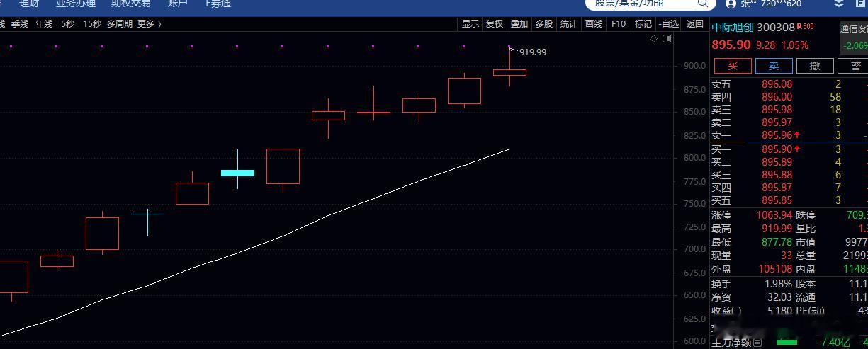Click the 卖五 price 896.08

click(x=777, y=84)
